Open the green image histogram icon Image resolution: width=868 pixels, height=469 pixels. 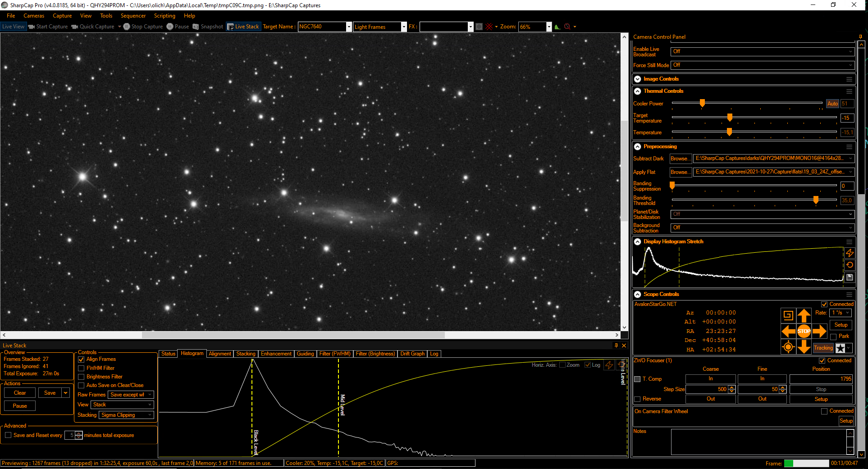(x=557, y=27)
